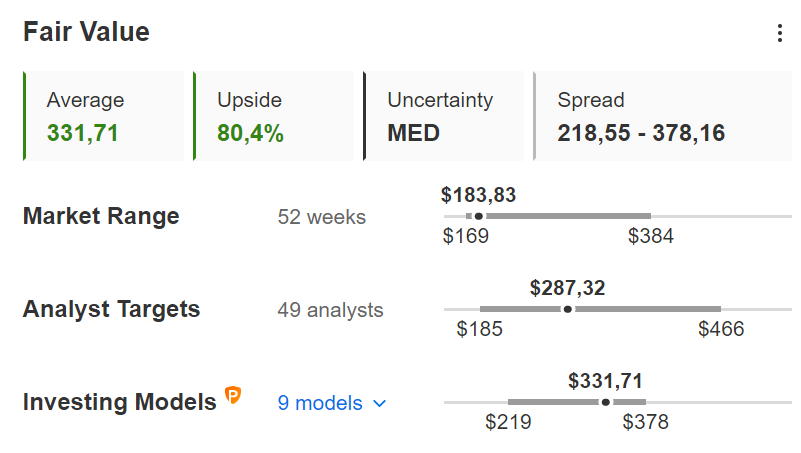Image resolution: width=801 pixels, height=453 pixels.
Task: Click the Market Range label
Action: pos(101,216)
